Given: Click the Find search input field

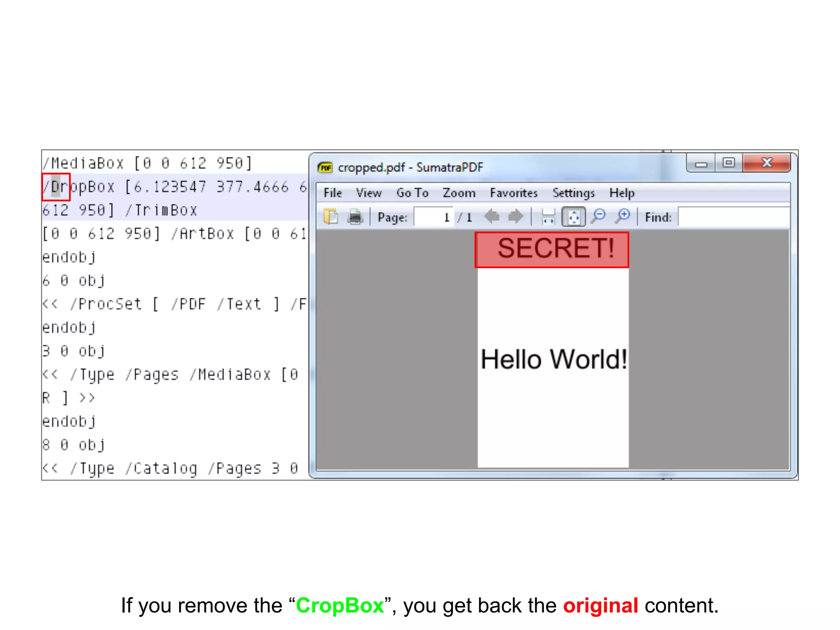Looking at the screenshot, I should coord(734,217).
